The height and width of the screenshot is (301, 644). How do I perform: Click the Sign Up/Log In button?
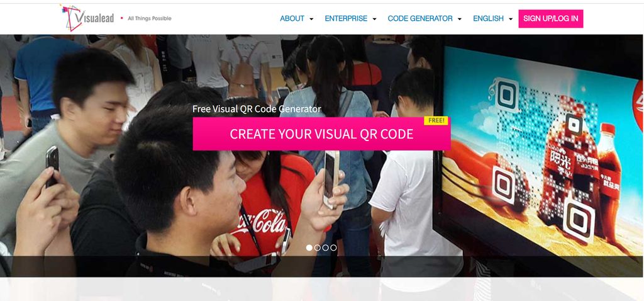[551, 18]
